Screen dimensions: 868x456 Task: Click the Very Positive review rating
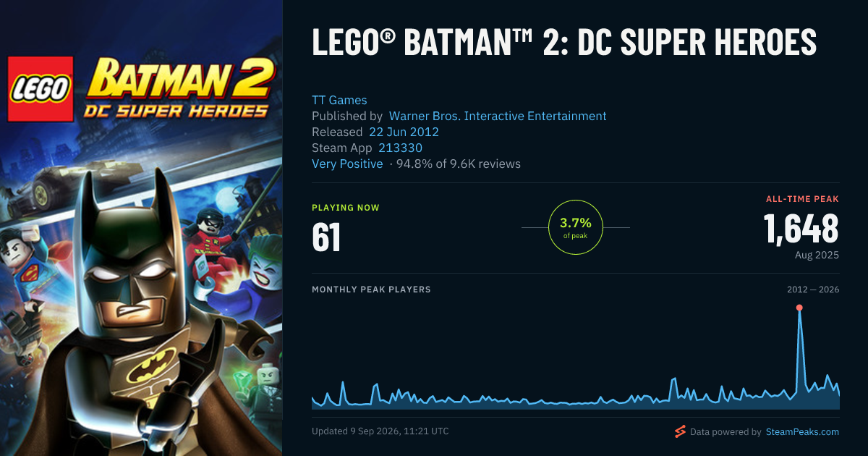[x=347, y=164]
